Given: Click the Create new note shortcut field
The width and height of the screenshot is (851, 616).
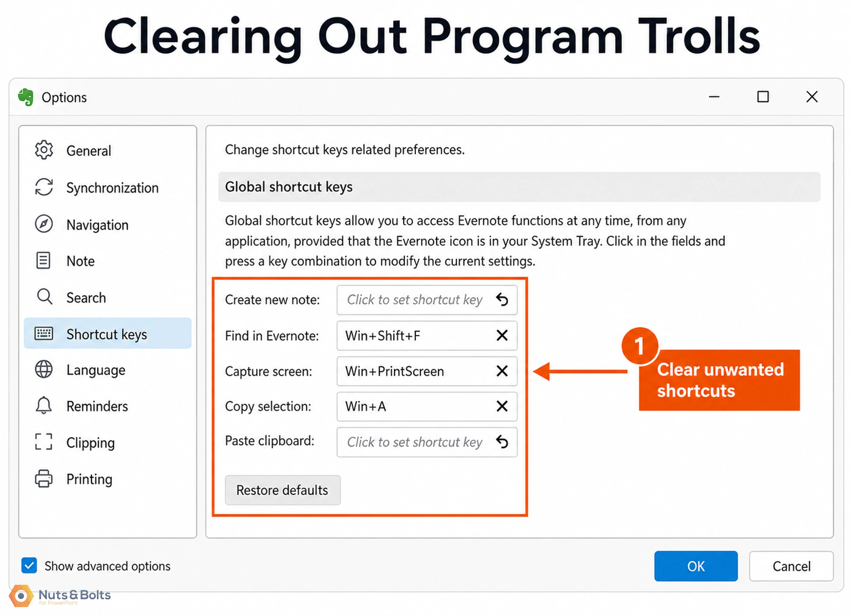Looking at the screenshot, I should [427, 300].
